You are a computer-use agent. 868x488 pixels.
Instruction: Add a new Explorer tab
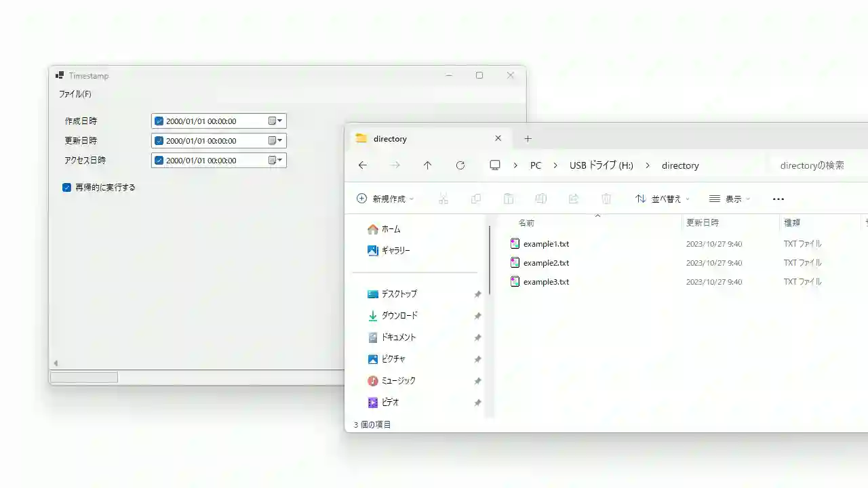tap(528, 139)
